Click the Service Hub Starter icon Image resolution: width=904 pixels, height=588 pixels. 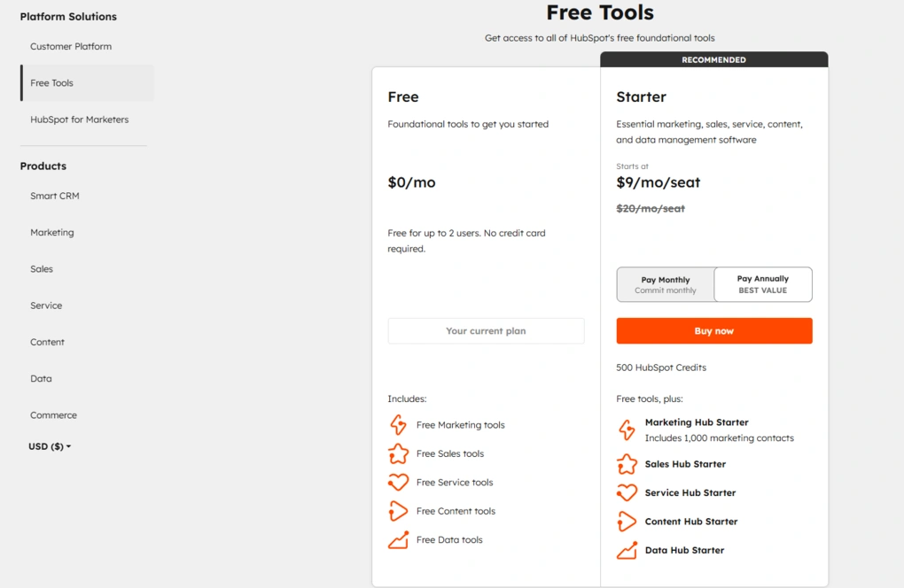pos(627,492)
